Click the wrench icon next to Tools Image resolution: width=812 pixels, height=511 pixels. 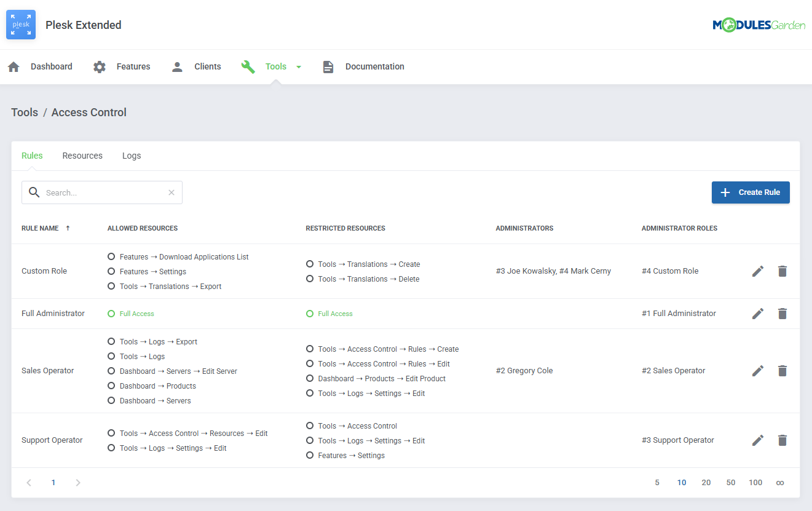[x=248, y=66]
